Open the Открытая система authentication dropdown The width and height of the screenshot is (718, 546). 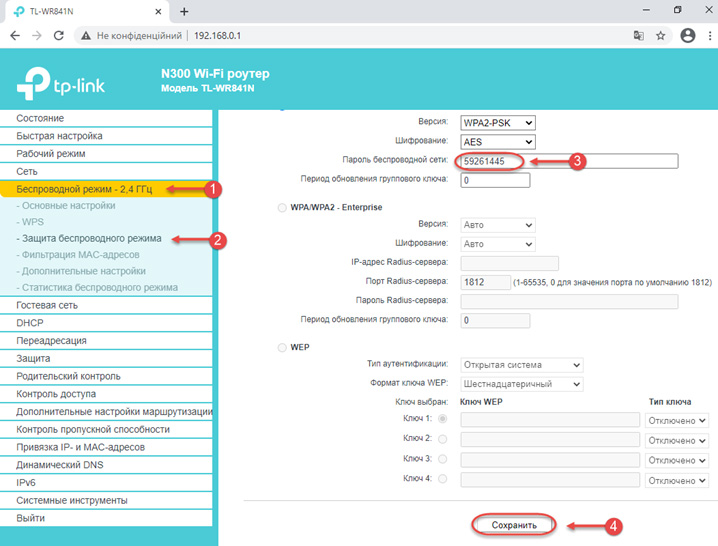tap(521, 365)
